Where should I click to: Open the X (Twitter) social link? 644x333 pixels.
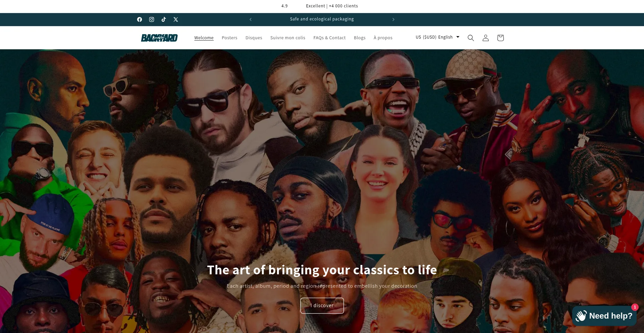pyautogui.click(x=176, y=19)
